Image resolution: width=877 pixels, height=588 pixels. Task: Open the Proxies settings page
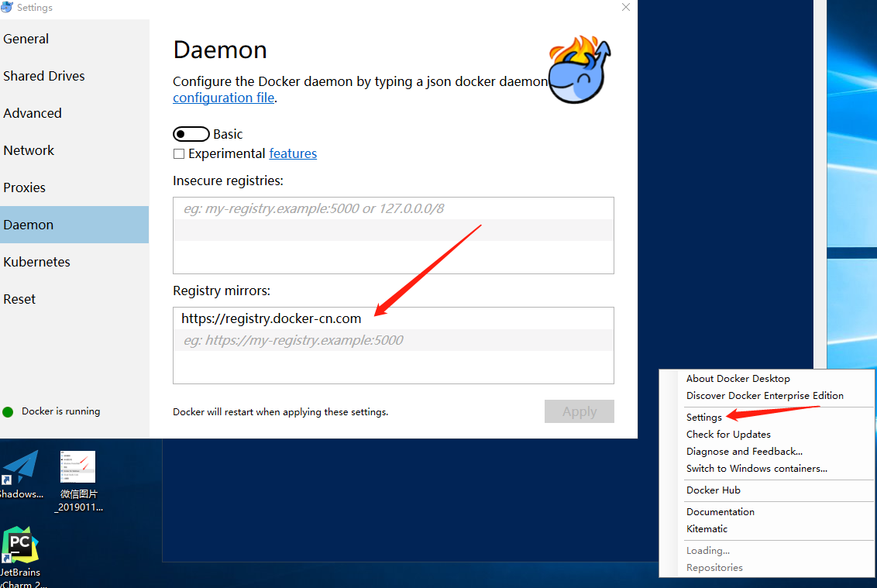(x=74, y=187)
